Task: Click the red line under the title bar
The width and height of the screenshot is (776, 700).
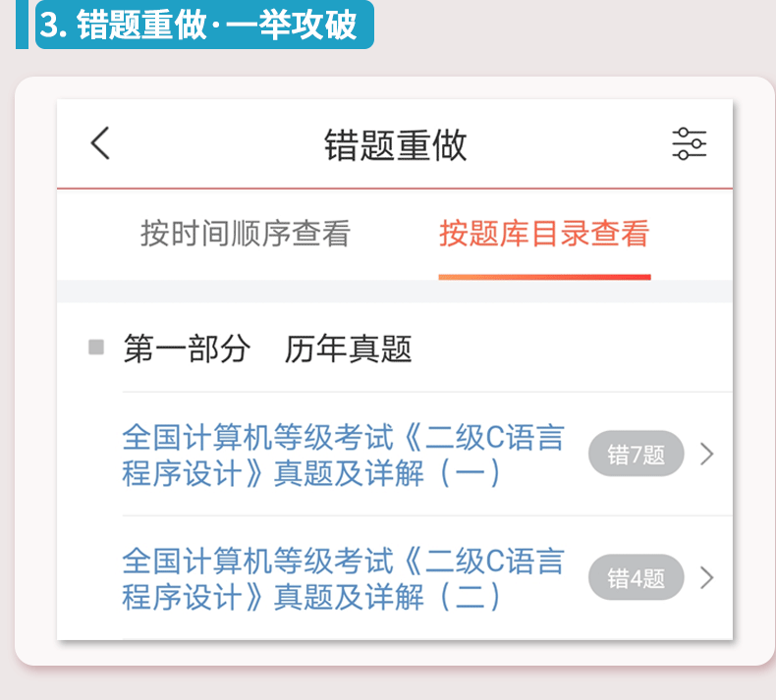Action: (395, 187)
